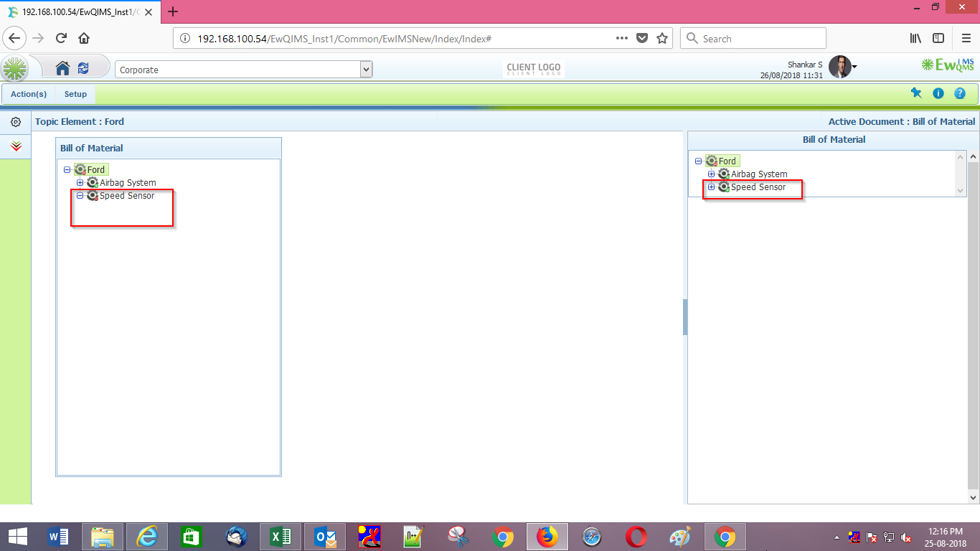Open page actions three-dot menu
The width and height of the screenshot is (980, 551).
pos(622,39)
